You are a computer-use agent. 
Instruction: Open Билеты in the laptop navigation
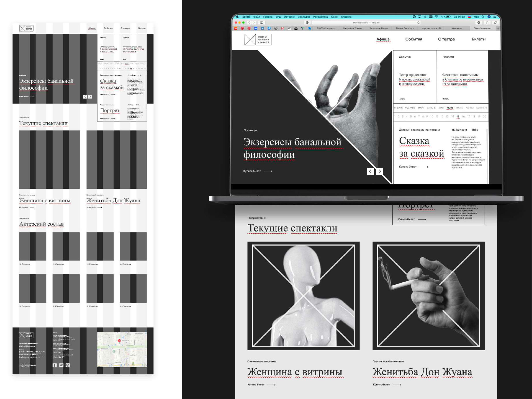point(478,39)
